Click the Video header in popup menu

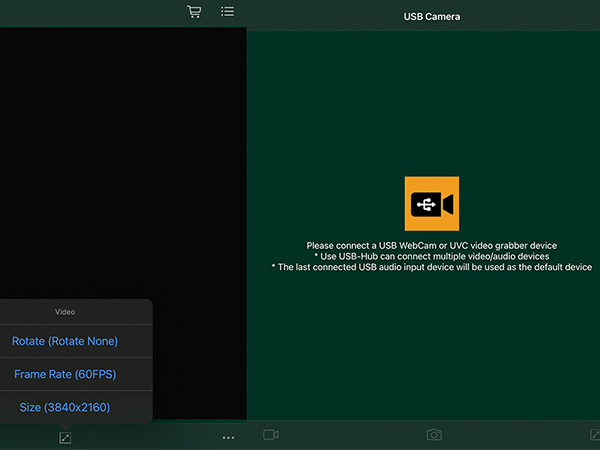click(65, 312)
